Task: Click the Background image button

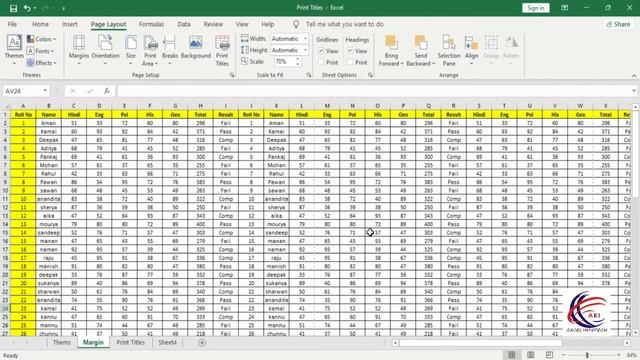Action: click(x=196, y=47)
